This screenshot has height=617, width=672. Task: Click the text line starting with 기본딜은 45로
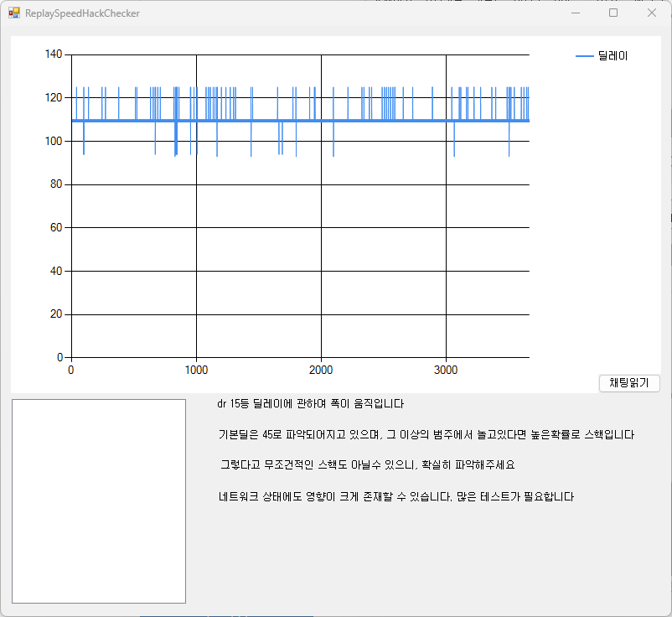click(x=426, y=435)
